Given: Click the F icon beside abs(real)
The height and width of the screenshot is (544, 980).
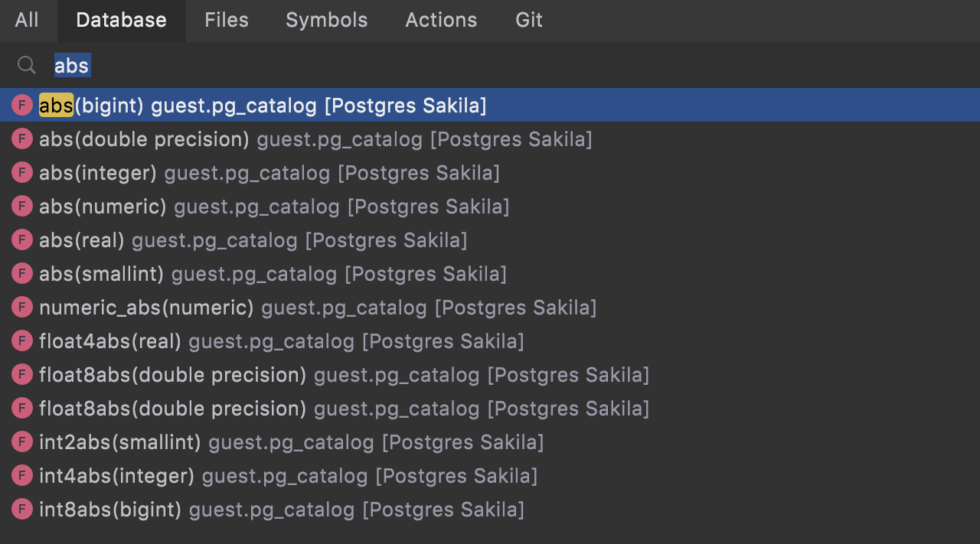Looking at the screenshot, I should [22, 239].
